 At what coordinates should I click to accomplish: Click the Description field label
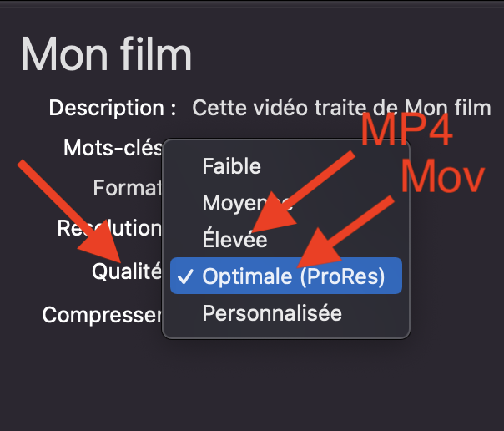(x=113, y=108)
